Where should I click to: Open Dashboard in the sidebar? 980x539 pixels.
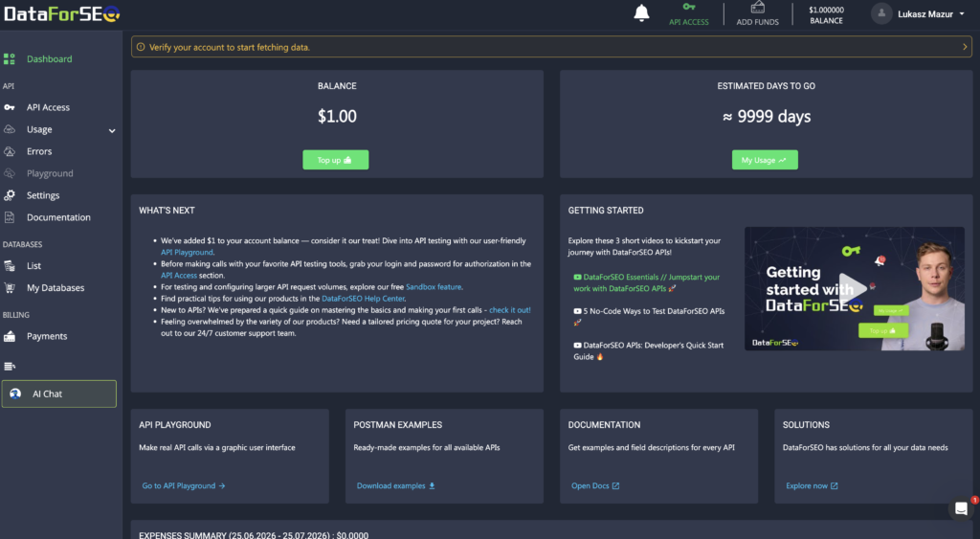click(50, 58)
